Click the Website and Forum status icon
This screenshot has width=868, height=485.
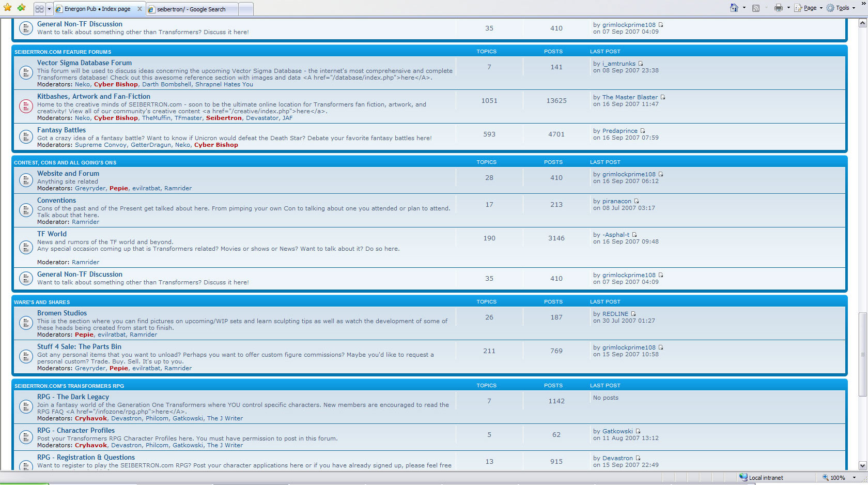pos(26,180)
